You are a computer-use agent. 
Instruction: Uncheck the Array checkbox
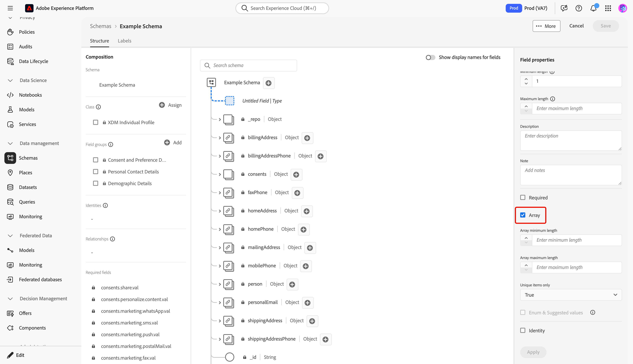click(523, 215)
